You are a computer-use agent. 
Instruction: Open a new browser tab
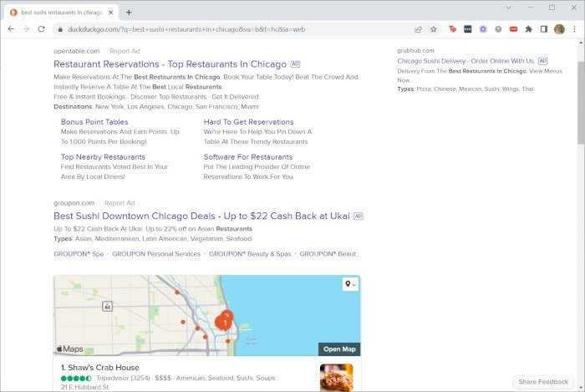coord(129,13)
